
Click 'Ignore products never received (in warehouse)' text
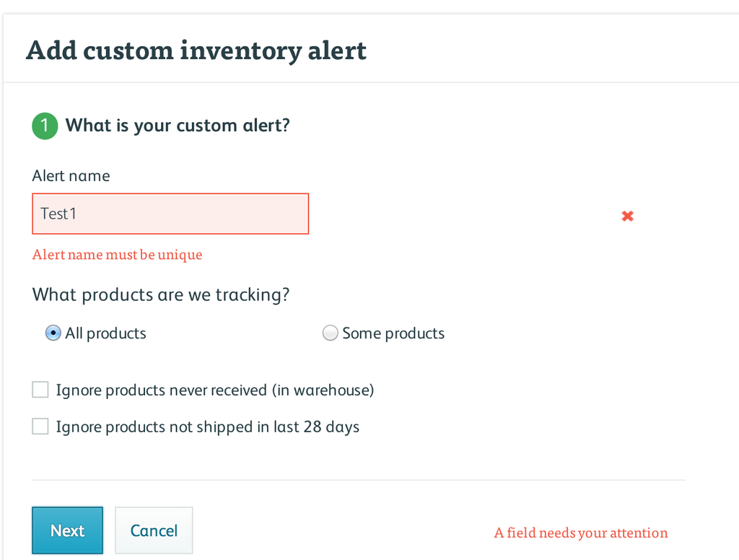point(215,390)
